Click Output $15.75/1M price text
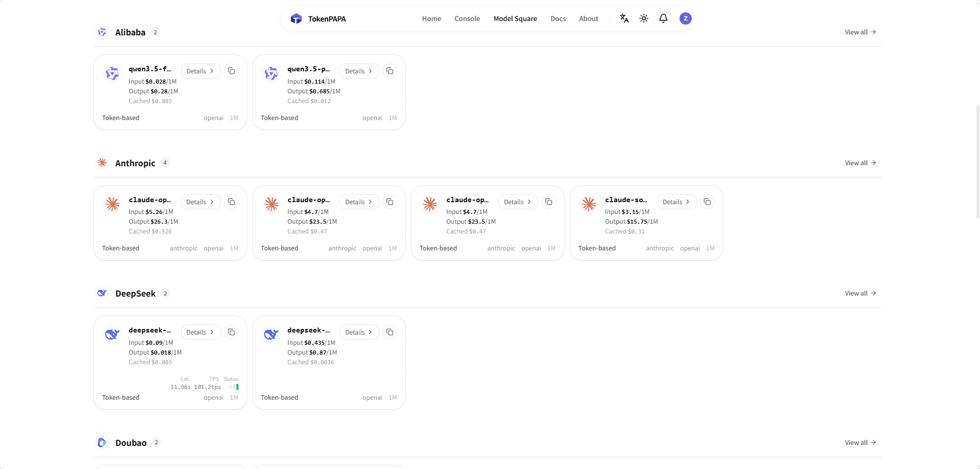The image size is (980, 469). [x=631, y=222]
